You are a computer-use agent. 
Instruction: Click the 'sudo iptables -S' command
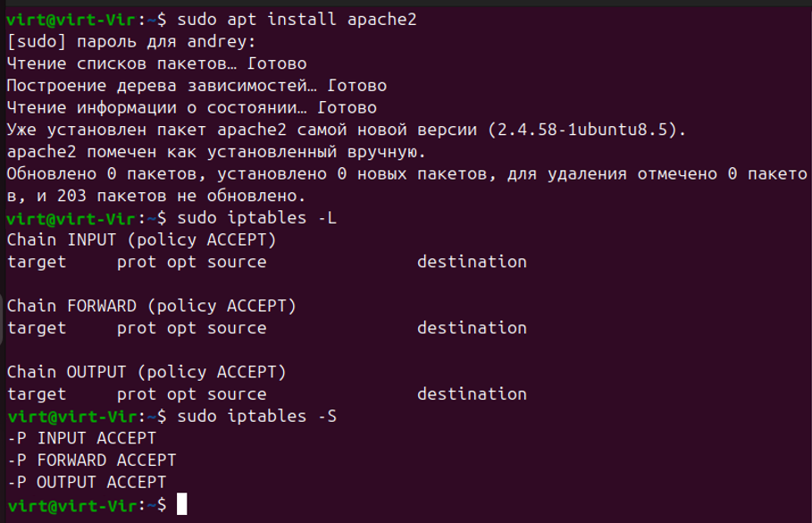[x=257, y=417]
